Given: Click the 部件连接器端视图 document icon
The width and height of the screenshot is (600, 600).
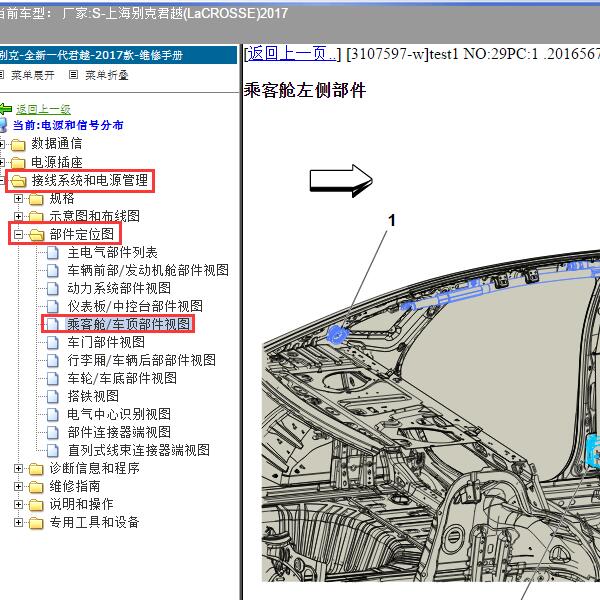Looking at the screenshot, I should click(52, 432).
